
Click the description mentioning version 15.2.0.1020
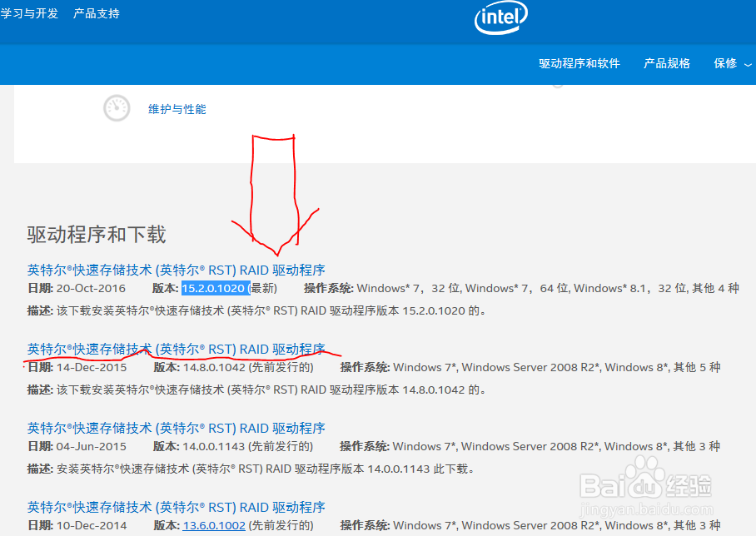click(x=256, y=311)
